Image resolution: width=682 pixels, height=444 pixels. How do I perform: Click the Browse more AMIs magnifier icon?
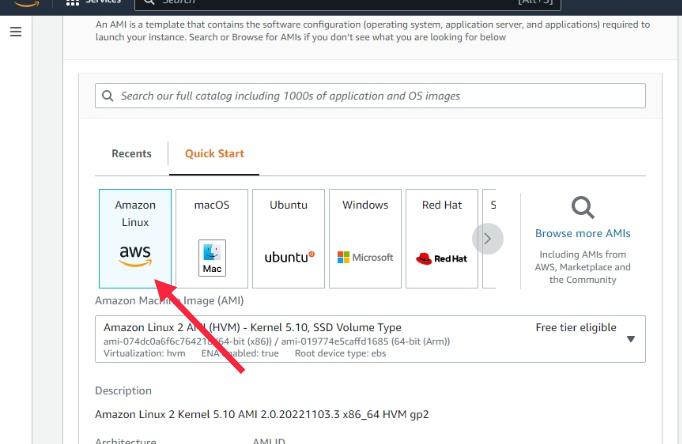click(583, 207)
